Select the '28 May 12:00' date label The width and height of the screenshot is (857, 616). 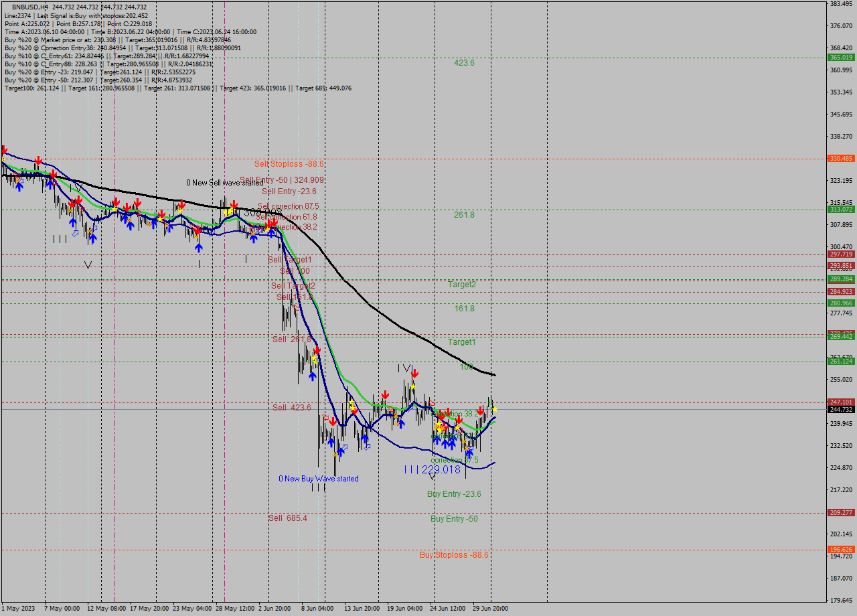235,609
